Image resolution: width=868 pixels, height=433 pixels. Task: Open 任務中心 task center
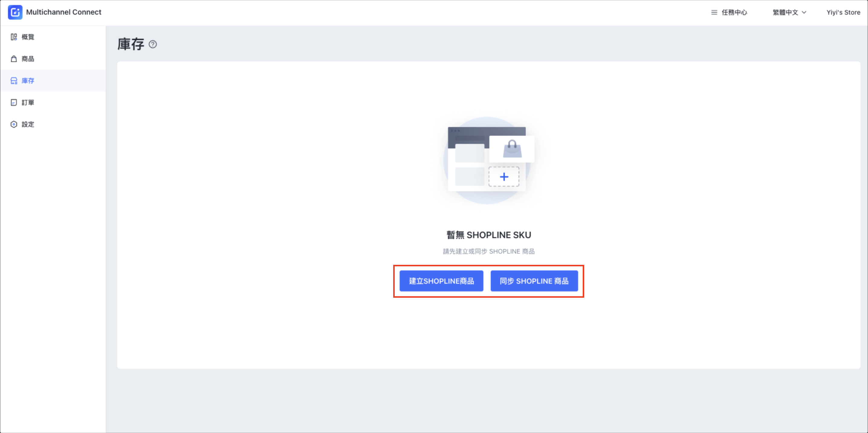tap(729, 12)
